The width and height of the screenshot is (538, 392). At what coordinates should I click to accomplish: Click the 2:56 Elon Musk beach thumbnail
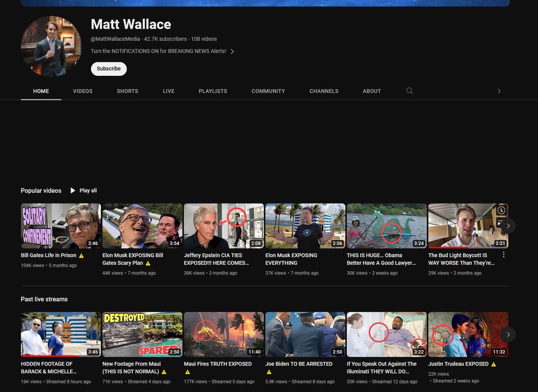tap(305, 226)
